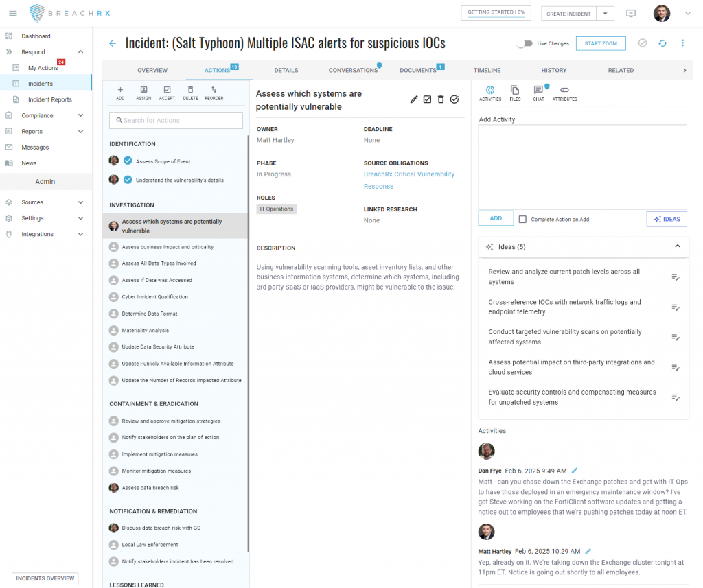
Task: Click the Create Incident button
Action: [x=568, y=14]
